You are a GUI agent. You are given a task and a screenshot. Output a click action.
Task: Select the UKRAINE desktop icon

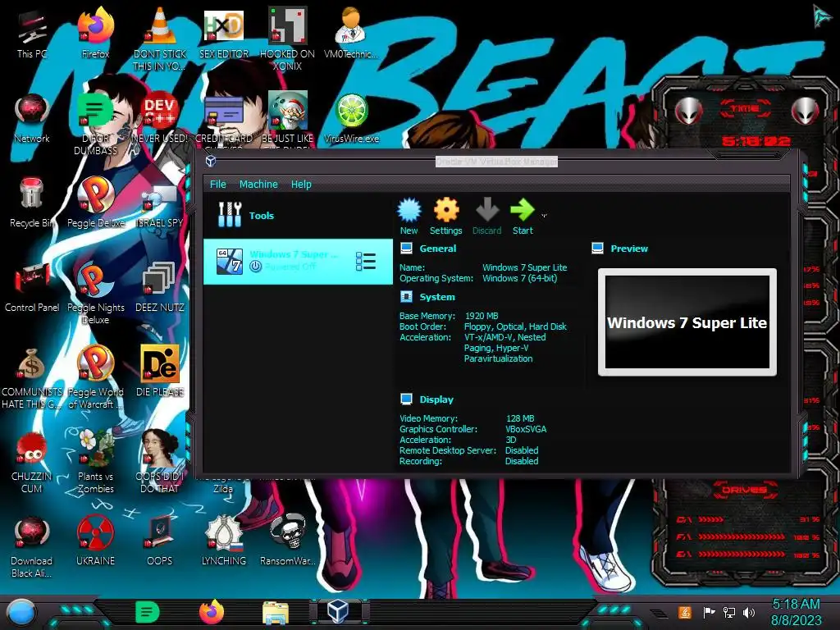click(x=95, y=532)
